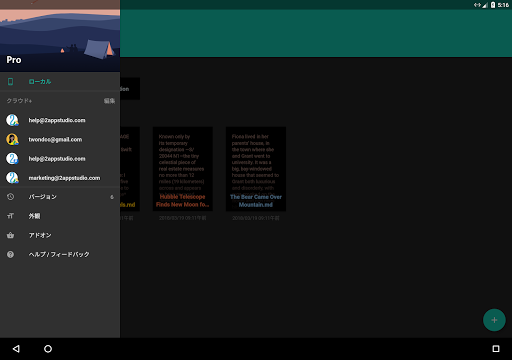Open the marketing@2appstudio.com account

[x=60, y=178]
